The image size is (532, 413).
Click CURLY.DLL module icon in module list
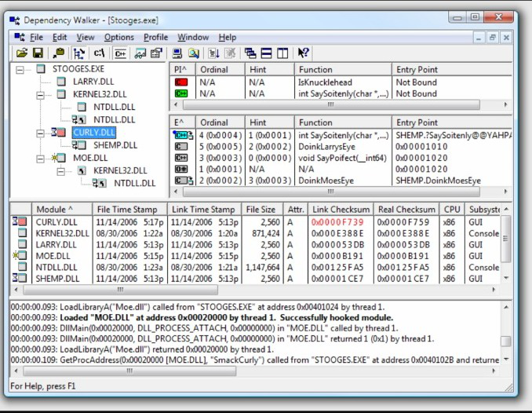[x=20, y=221]
